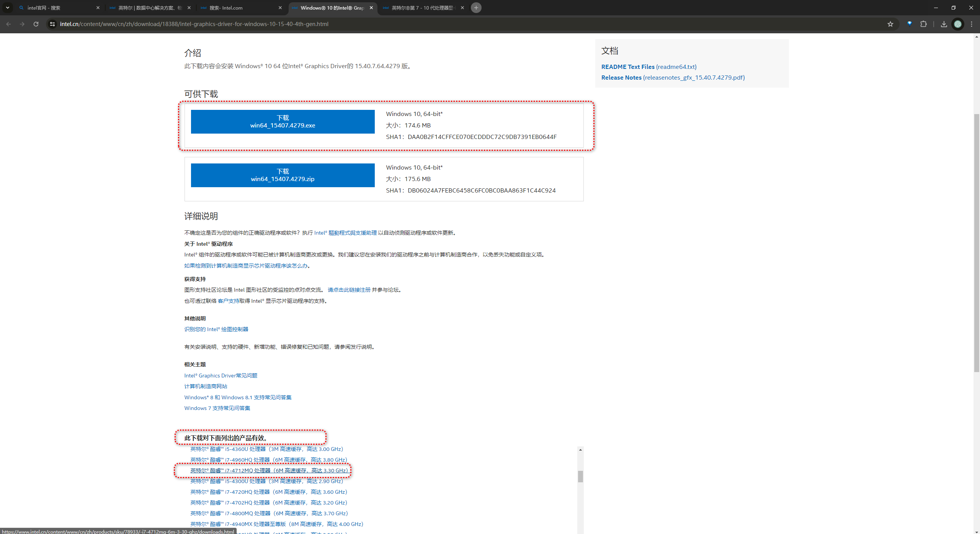Screen dimensions: 980x534
Task: Open the browser downloads icon
Action: [944, 24]
